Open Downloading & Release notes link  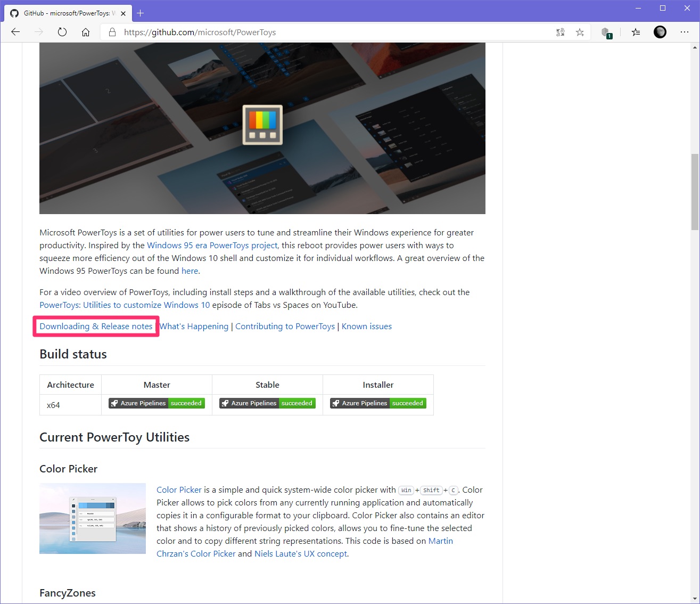pyautogui.click(x=96, y=326)
